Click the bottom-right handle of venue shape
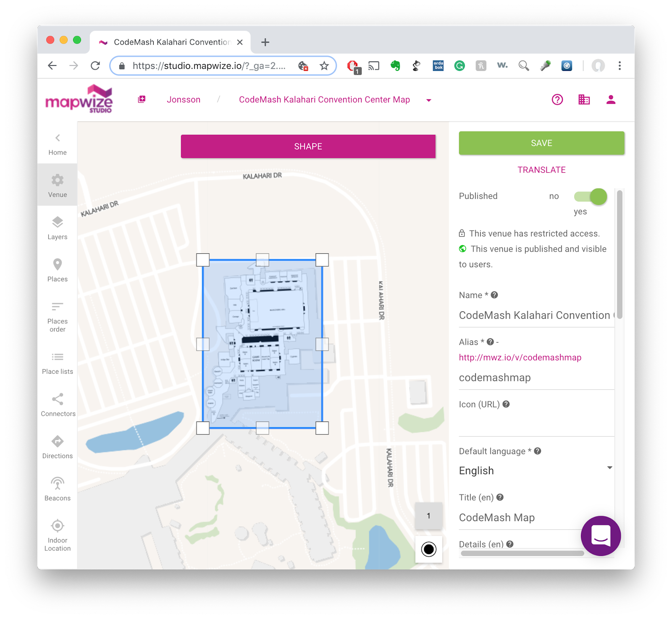Image resolution: width=672 pixels, height=619 pixels. tap(322, 428)
